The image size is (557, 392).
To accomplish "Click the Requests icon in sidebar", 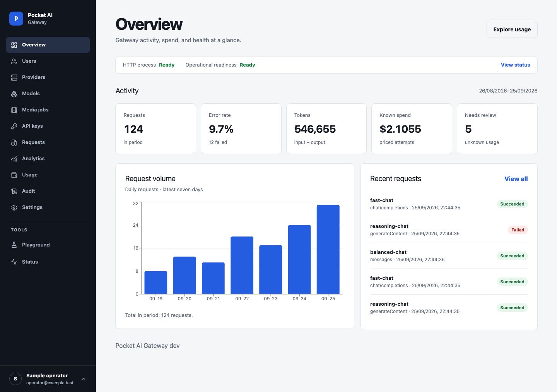I will click(14, 142).
